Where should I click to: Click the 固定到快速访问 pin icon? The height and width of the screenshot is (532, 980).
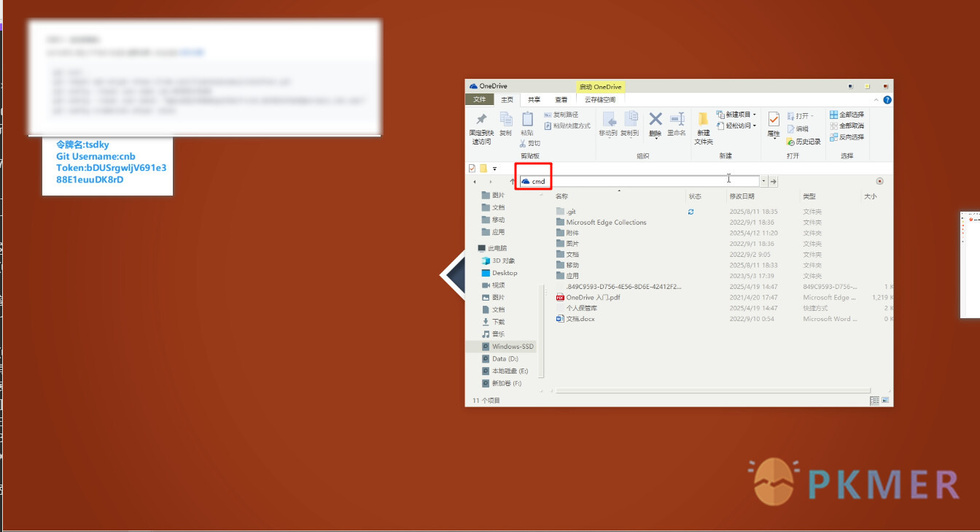coord(481,120)
